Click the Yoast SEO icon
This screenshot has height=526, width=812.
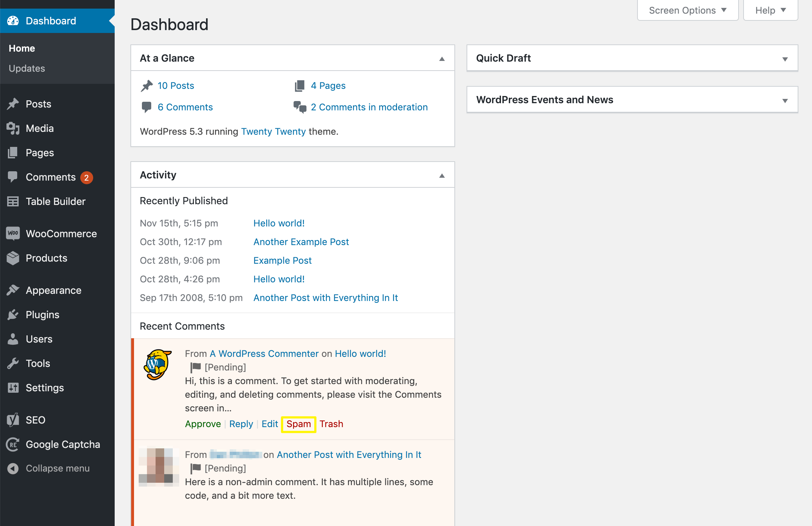pos(13,420)
